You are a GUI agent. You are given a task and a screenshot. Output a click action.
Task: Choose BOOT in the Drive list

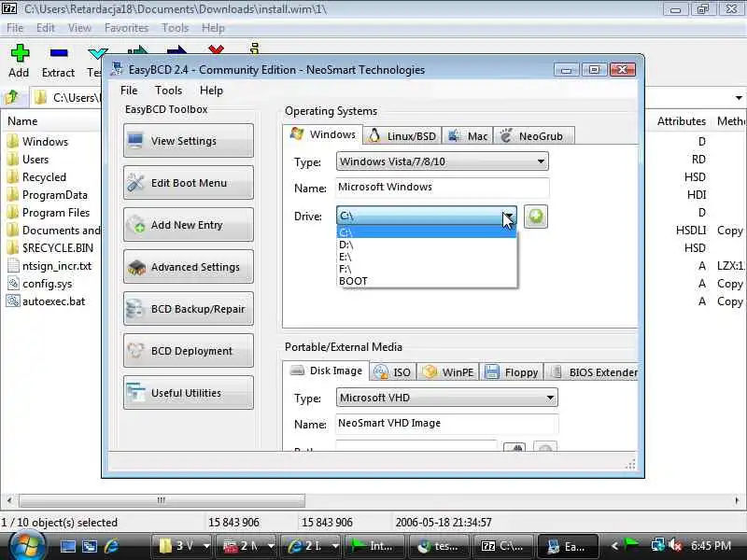click(427, 281)
